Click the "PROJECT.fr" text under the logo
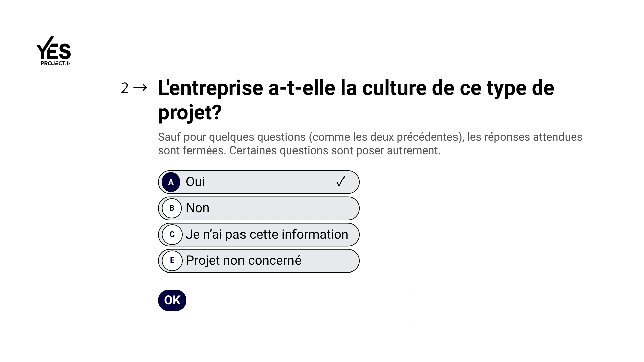Viewport: 644px width, 362px height. (x=55, y=63)
